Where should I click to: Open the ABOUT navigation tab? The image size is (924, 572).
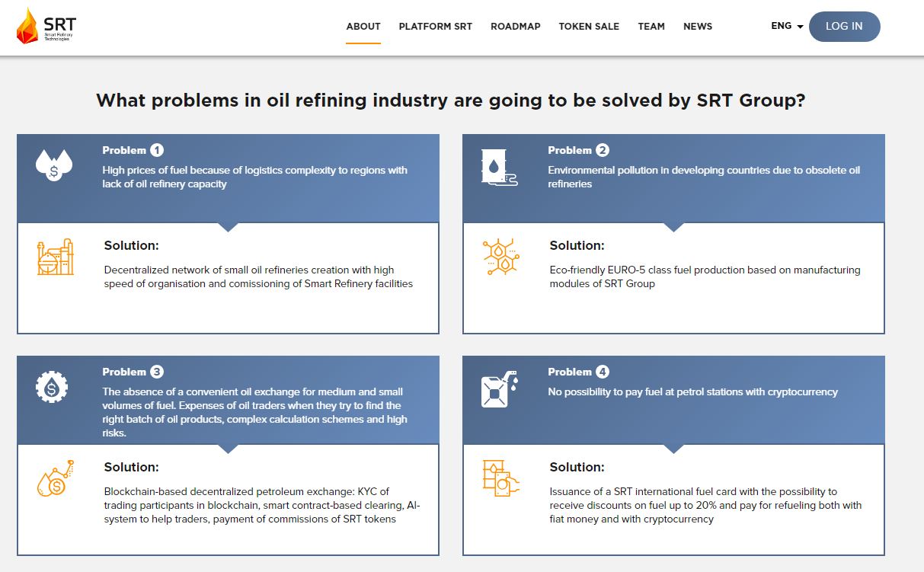363,26
